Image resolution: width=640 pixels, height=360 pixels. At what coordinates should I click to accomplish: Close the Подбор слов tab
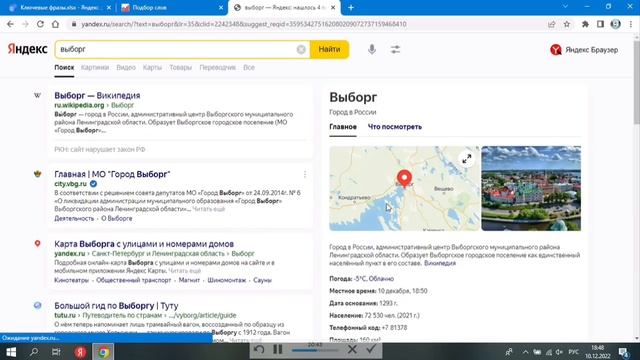pyautogui.click(x=221, y=7)
